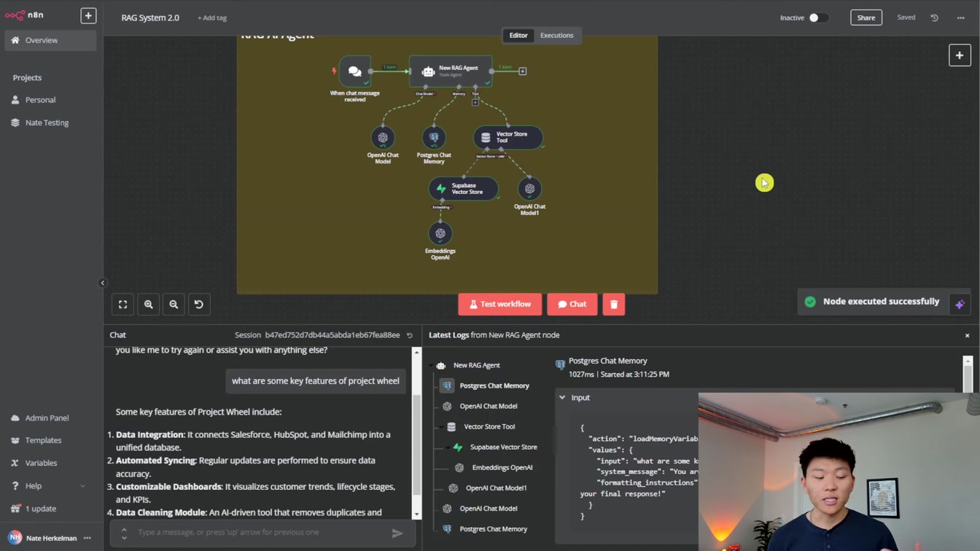
Task: Select the New RAG Agent node
Action: point(451,71)
